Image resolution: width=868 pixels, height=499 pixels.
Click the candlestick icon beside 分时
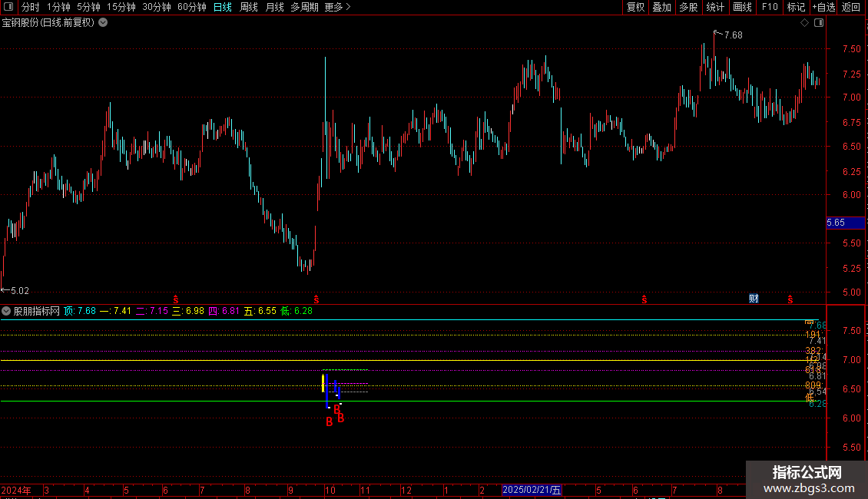[10, 7]
